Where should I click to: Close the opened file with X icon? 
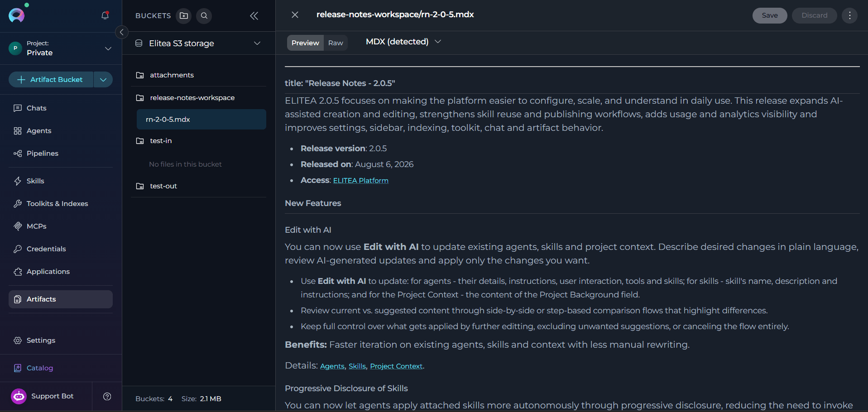pyautogui.click(x=295, y=15)
